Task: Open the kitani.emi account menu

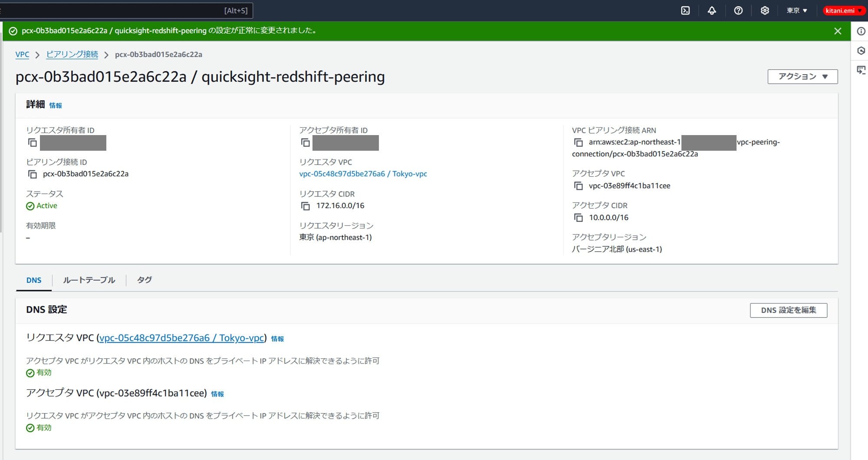Action: point(843,10)
